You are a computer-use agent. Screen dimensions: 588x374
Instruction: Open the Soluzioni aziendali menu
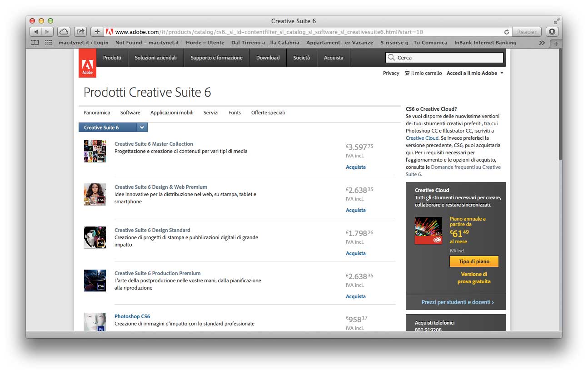156,58
